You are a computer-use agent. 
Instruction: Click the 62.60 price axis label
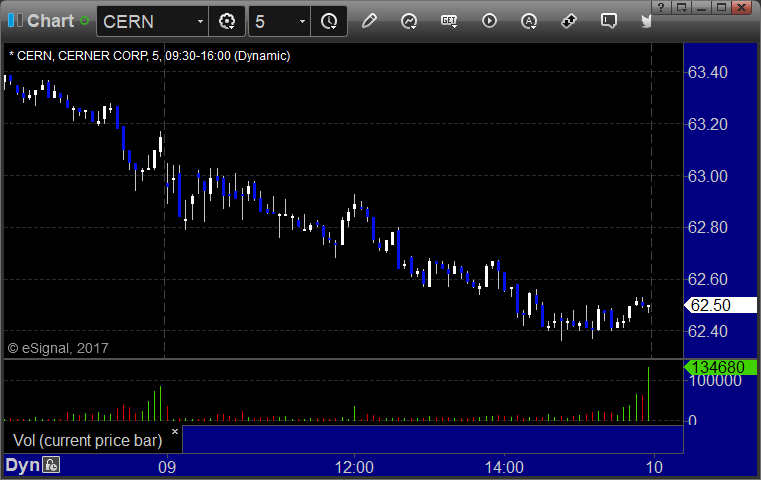[708, 280]
